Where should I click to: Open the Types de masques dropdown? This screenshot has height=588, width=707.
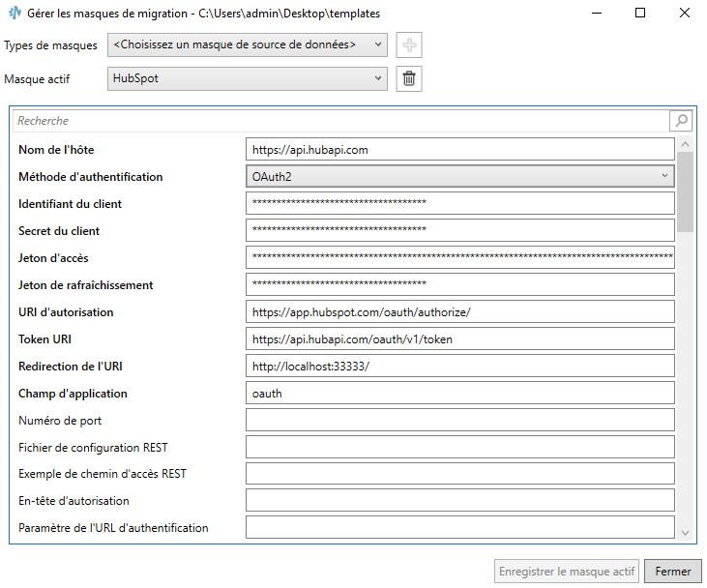247,44
